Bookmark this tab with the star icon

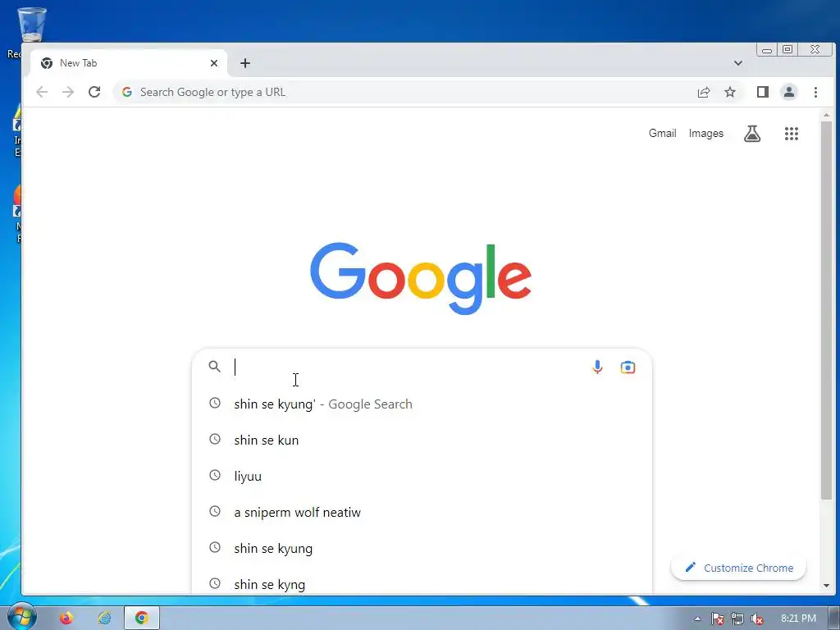pos(729,92)
